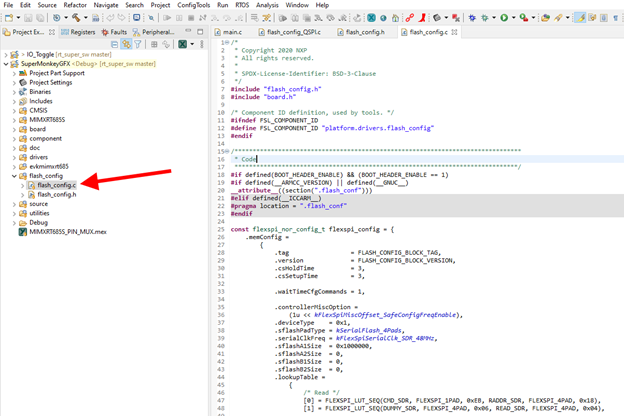
Task: Minimize the Project Explorer panel
Action: click(x=188, y=31)
